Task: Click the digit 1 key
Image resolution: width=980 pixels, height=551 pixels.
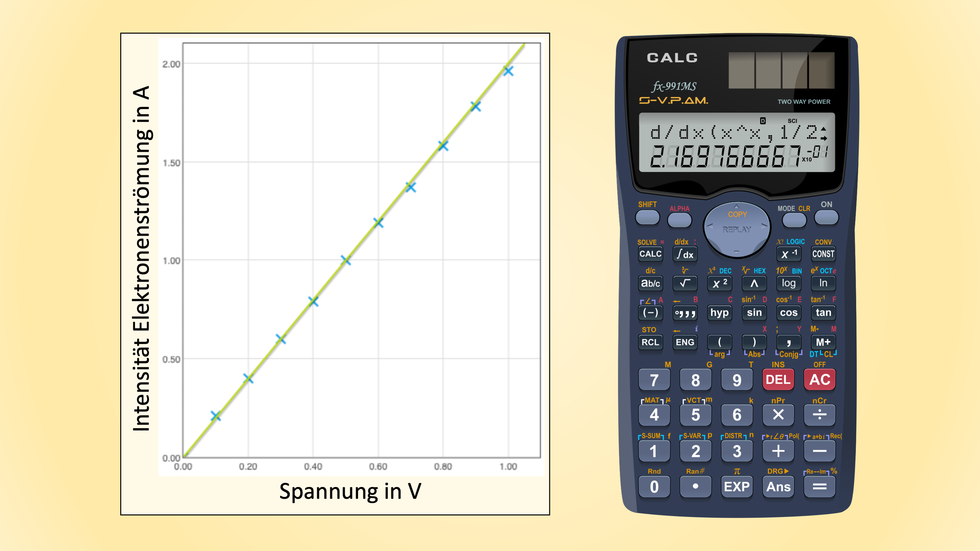Action: click(654, 451)
